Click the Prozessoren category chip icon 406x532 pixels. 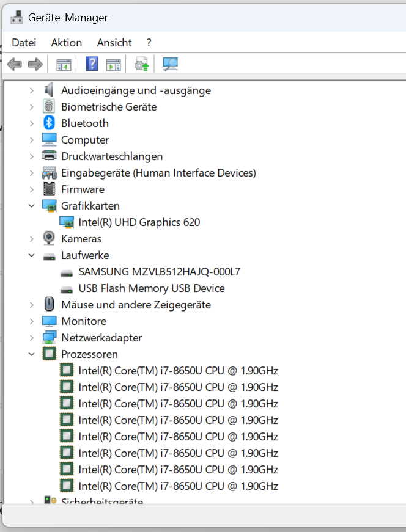click(49, 354)
